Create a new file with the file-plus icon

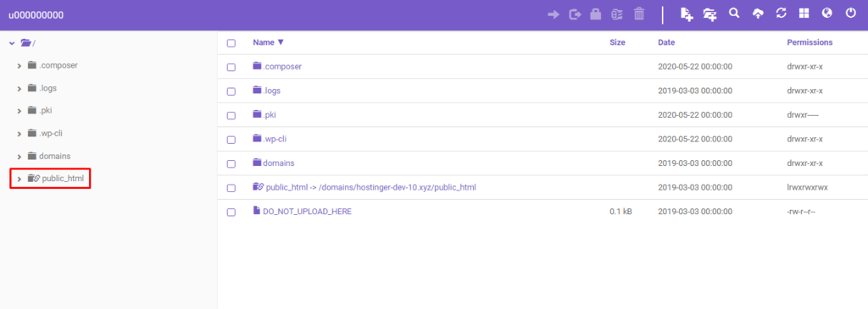click(687, 14)
